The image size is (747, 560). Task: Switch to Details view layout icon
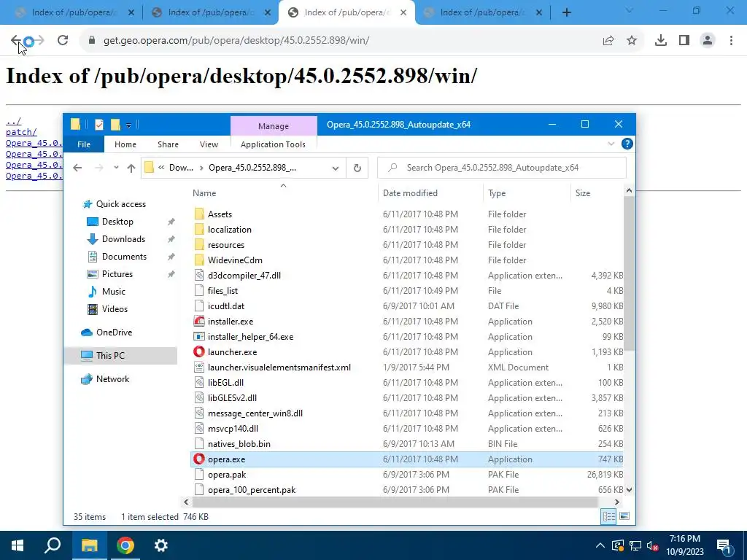[x=608, y=517]
